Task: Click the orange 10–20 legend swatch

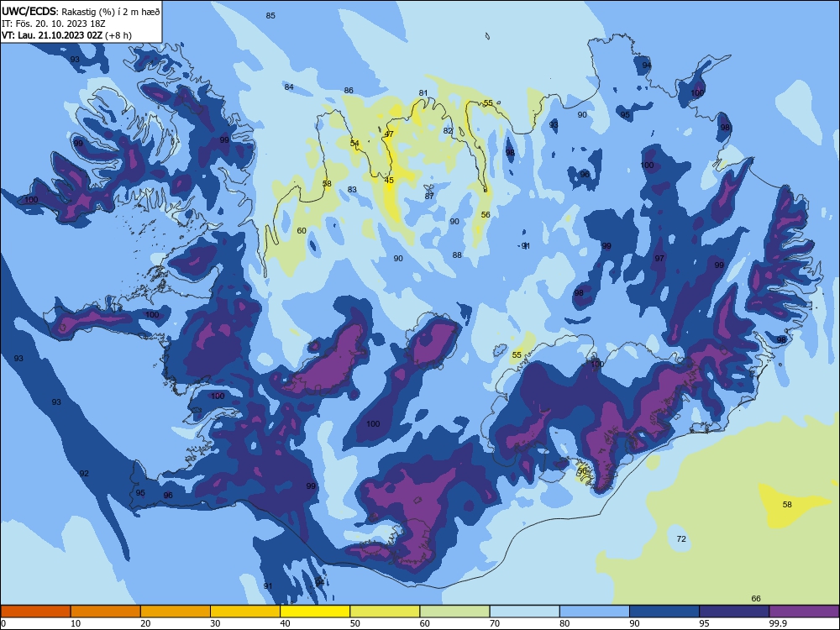Action: pos(106,612)
